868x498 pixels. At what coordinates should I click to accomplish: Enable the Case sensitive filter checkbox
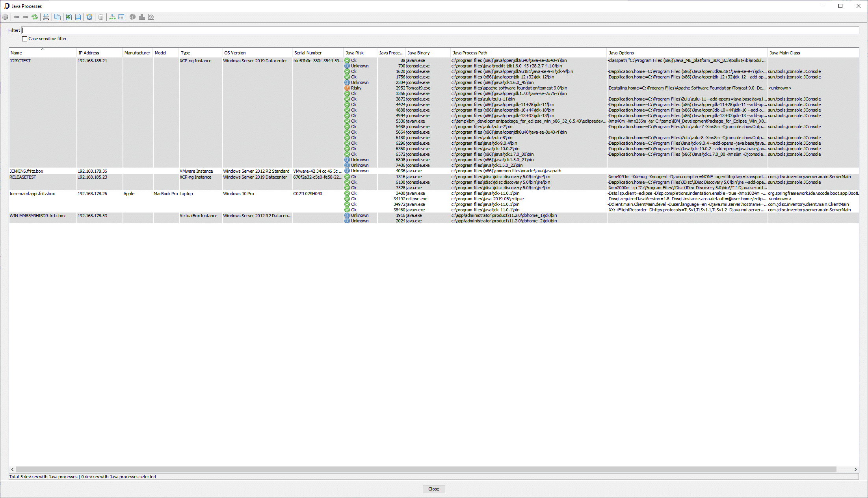(24, 39)
